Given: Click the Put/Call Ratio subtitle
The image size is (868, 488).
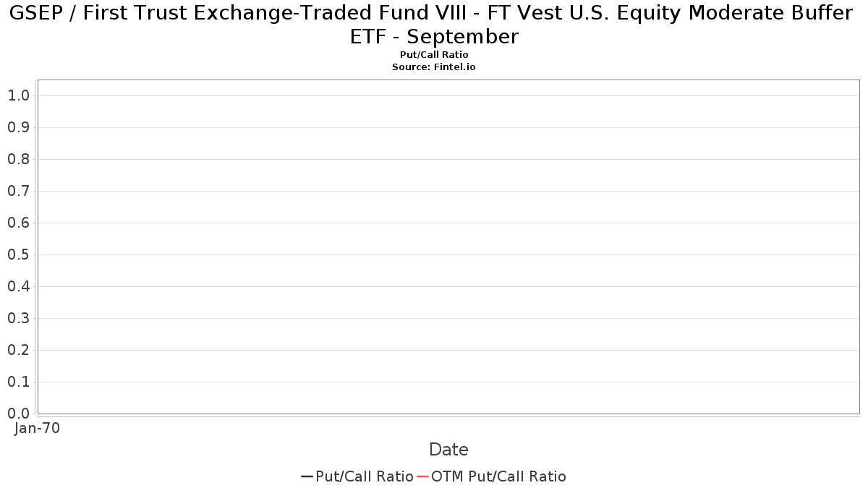Looking at the screenshot, I should point(434,55).
